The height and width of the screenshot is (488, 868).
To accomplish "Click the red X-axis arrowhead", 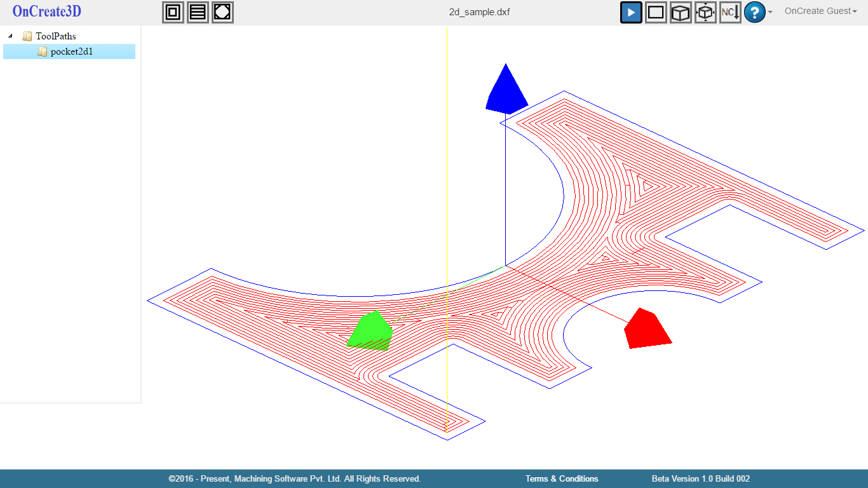I will pos(646,329).
